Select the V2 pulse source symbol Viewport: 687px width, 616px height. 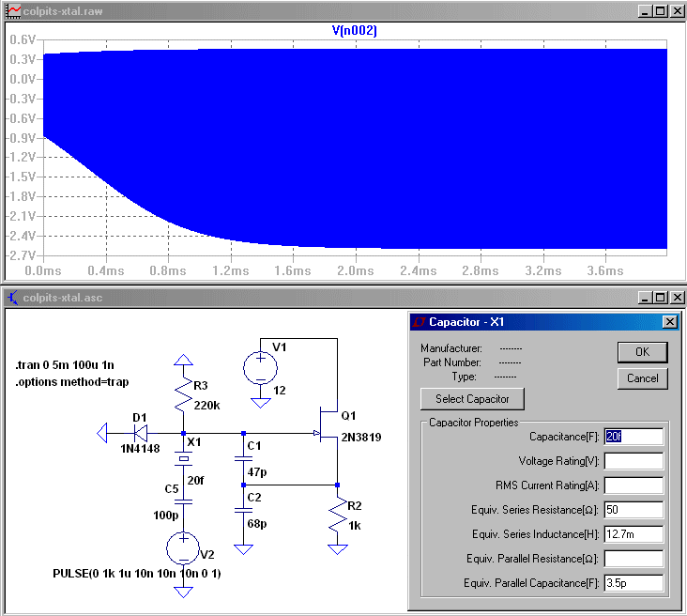click(x=184, y=547)
